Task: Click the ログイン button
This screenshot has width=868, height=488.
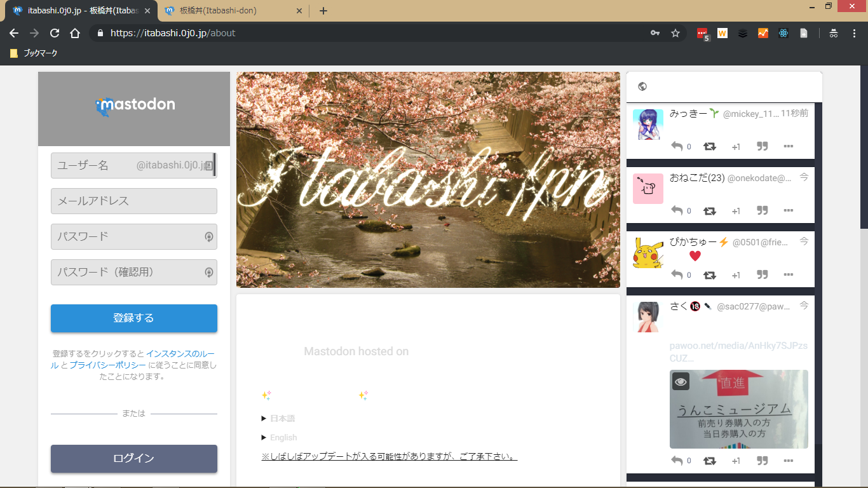Action: pos(134,459)
